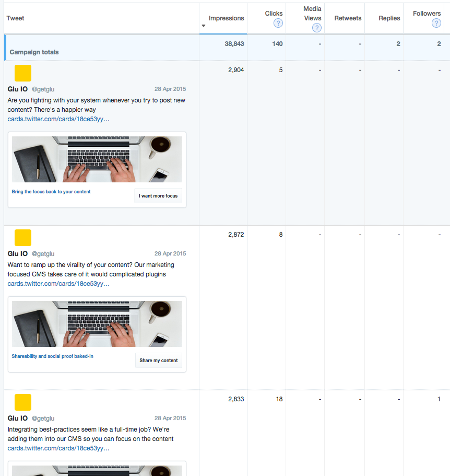
Task: Open the Followers column help icon
Action: [436, 23]
